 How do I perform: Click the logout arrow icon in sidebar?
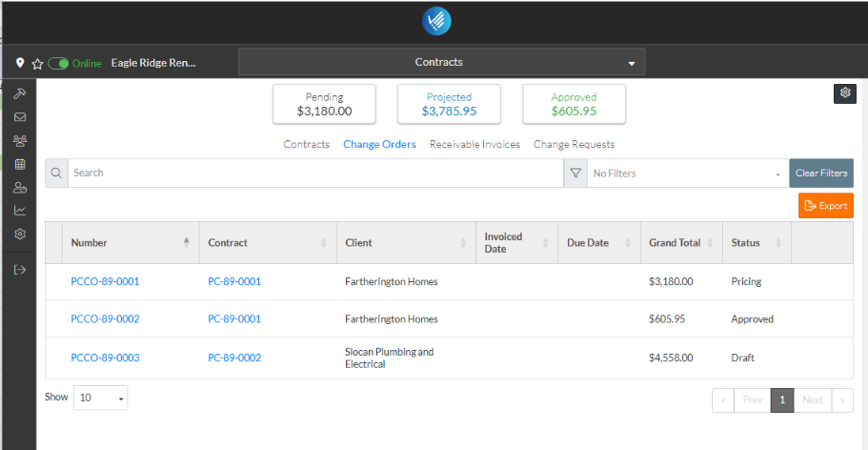tap(19, 270)
